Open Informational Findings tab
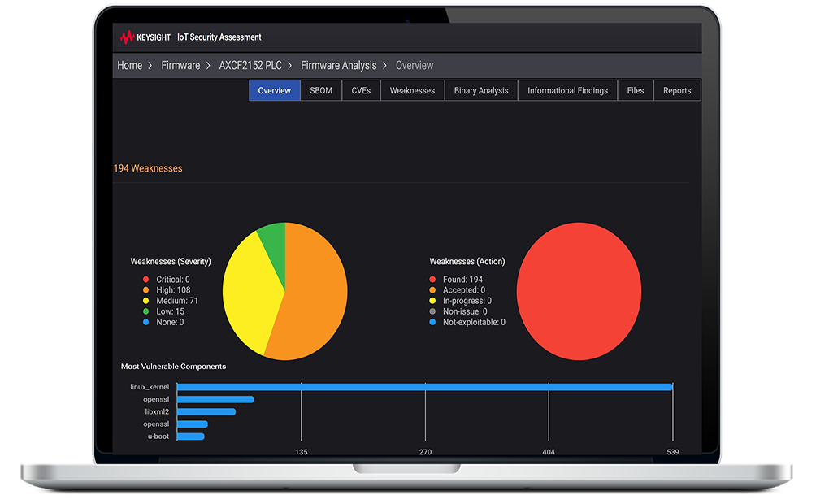The width and height of the screenshot is (816, 504). click(567, 91)
